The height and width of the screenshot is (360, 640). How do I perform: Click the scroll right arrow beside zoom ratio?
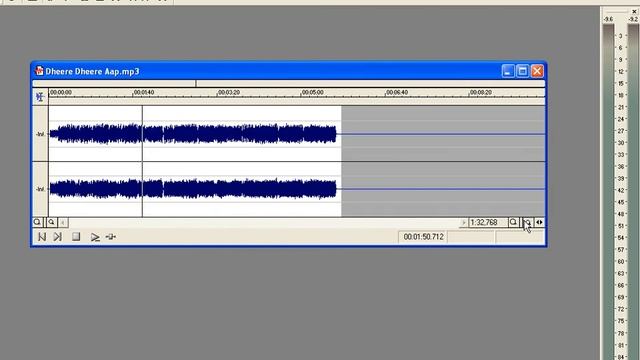(463, 222)
